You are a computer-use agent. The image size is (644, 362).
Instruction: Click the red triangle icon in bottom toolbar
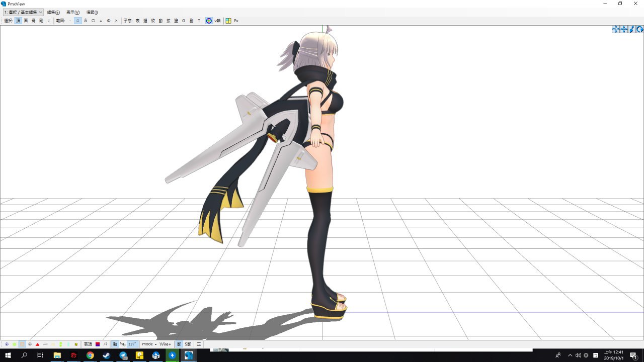coord(38,344)
